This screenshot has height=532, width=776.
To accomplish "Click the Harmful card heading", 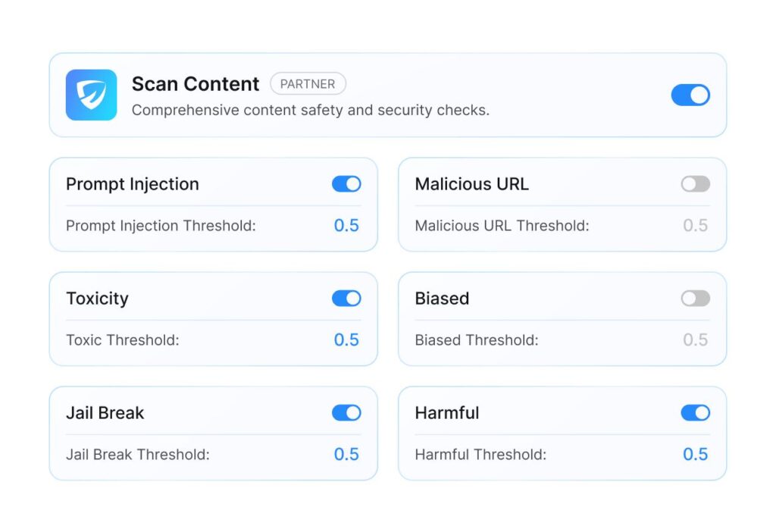I will pos(447,413).
